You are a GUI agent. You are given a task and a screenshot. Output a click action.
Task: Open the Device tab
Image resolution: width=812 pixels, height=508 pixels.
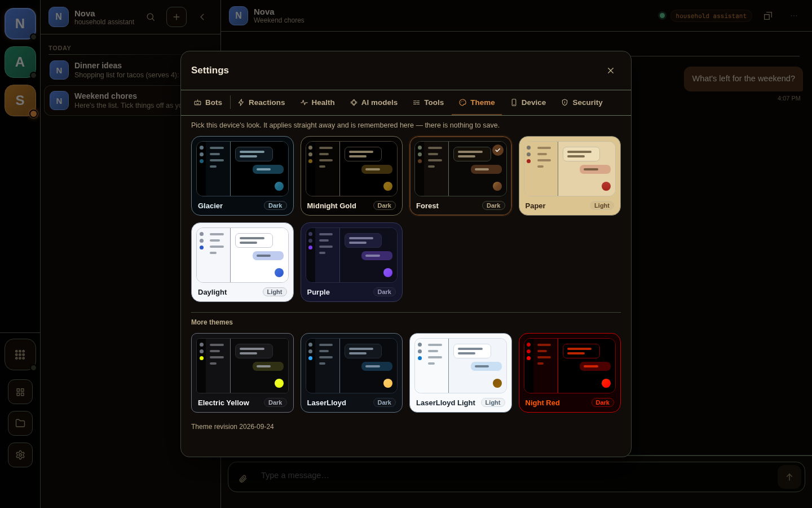click(x=528, y=103)
